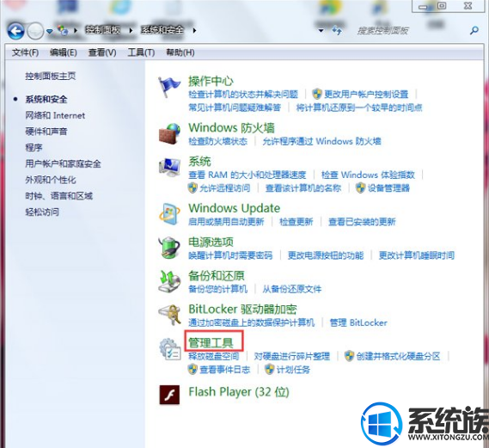489x448 pixels.
Task: Open the 系统 heading
Action: (199, 162)
